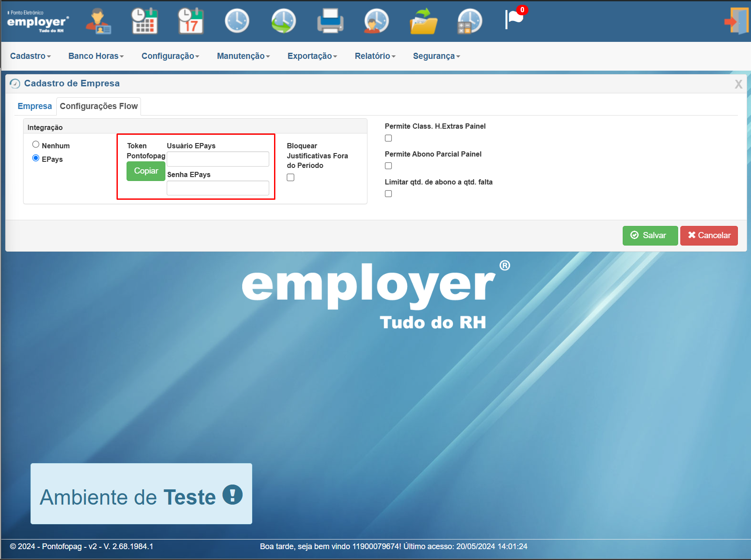
Task: Expand the Exportação menu
Action: coord(312,56)
